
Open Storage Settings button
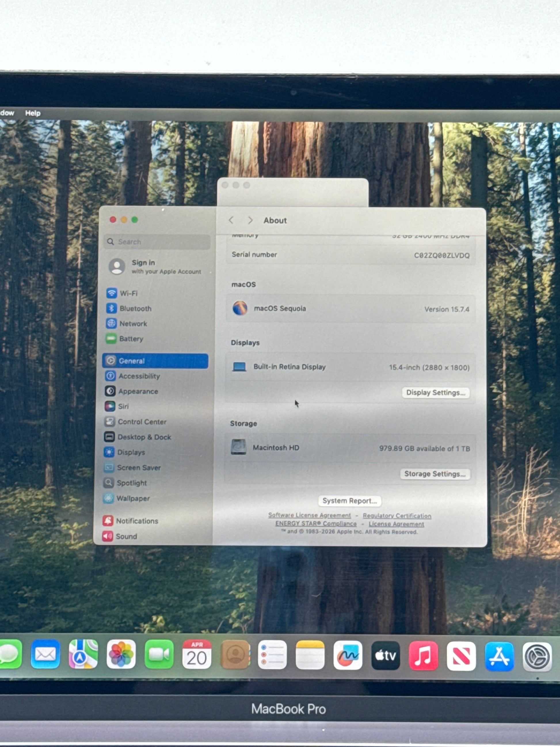click(435, 474)
